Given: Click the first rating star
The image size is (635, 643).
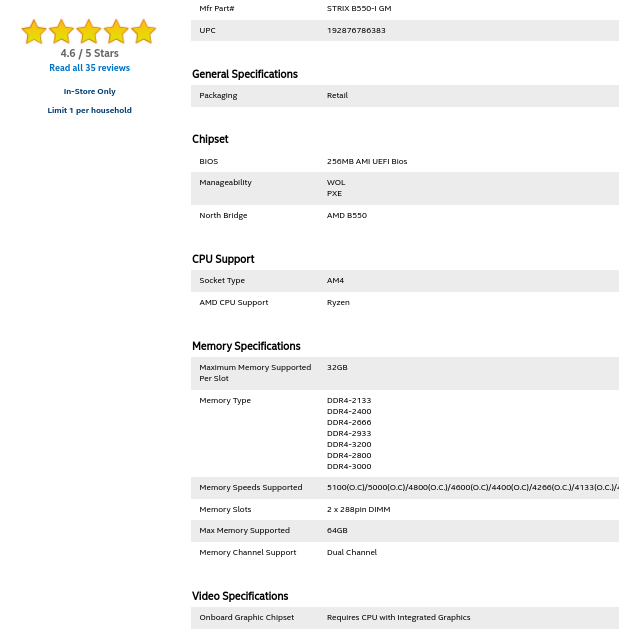Looking at the screenshot, I should pyautogui.click(x=34, y=32).
